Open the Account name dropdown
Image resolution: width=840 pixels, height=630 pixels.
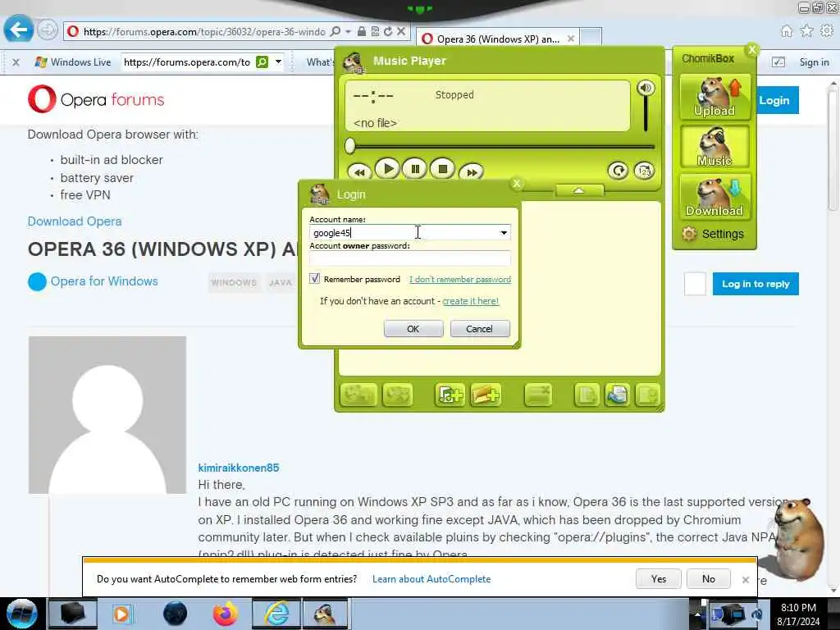click(x=504, y=232)
